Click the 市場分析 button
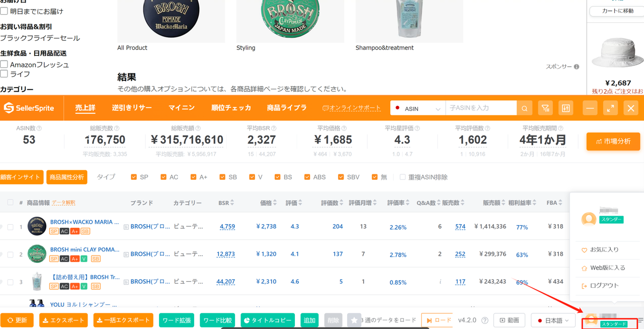This screenshot has width=644, height=329. click(613, 142)
